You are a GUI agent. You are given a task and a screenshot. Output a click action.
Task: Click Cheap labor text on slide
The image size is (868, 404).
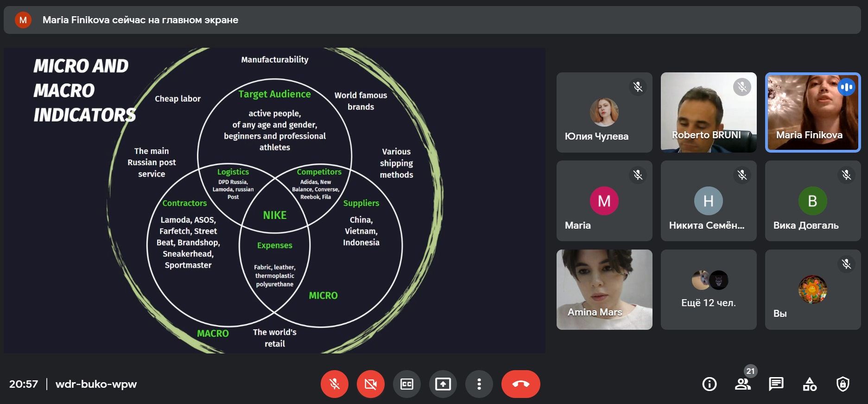coord(177,99)
